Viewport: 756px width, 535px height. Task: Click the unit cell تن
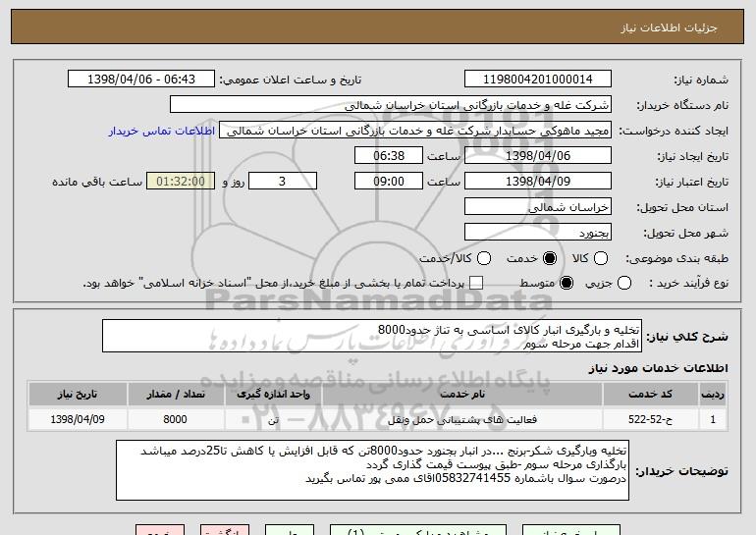tap(273, 419)
